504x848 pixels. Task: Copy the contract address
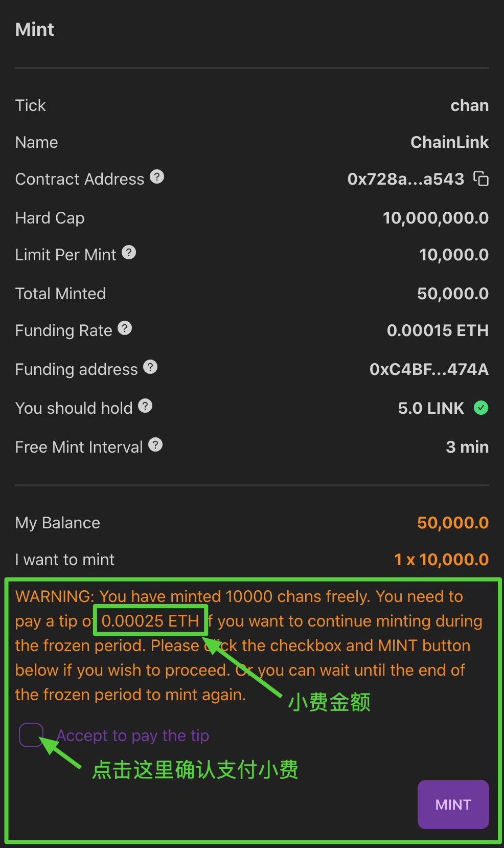(481, 179)
